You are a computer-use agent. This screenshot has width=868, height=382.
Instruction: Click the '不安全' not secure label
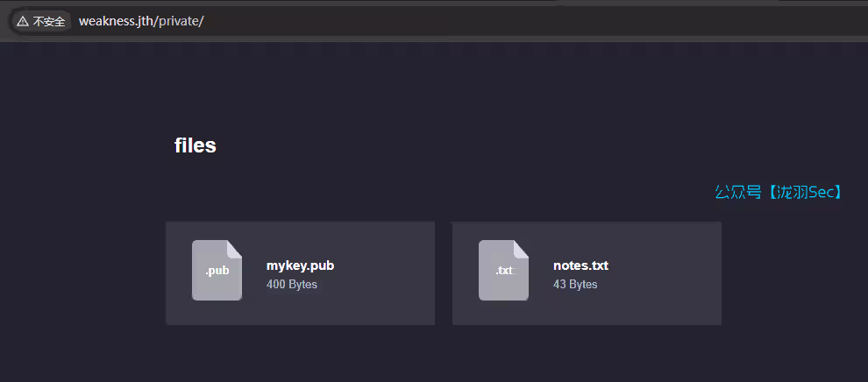(49, 22)
